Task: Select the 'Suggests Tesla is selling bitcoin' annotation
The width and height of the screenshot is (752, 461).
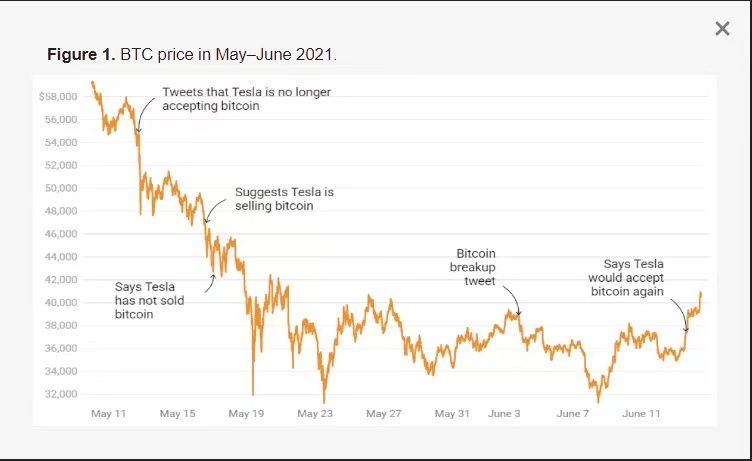Action: pos(284,199)
